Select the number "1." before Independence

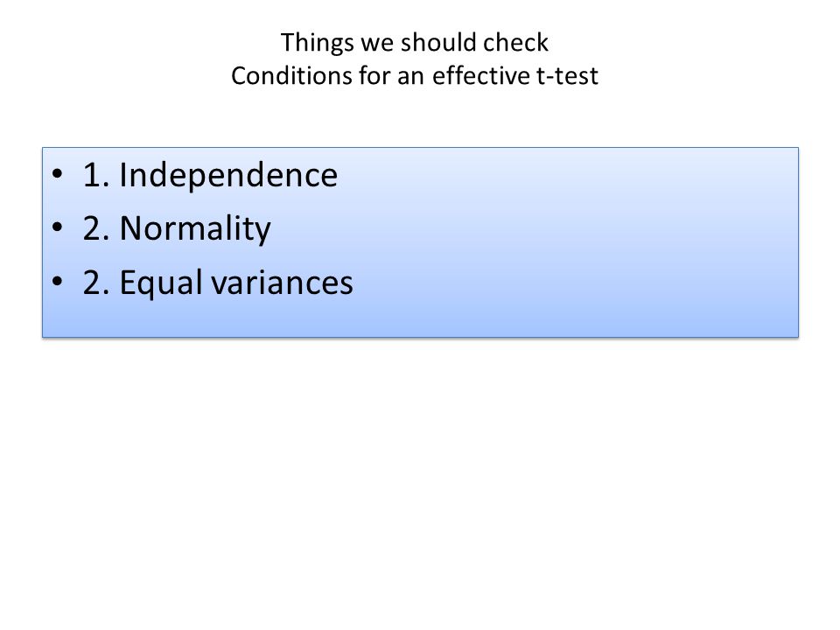click(x=97, y=175)
